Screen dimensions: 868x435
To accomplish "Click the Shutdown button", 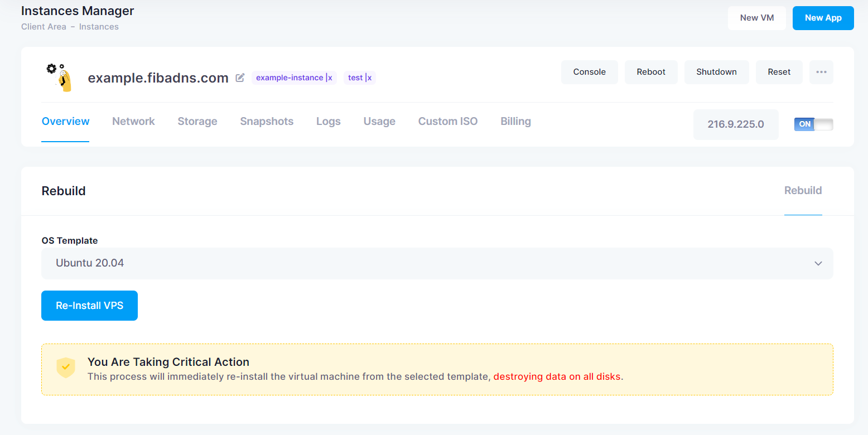I will (x=716, y=72).
